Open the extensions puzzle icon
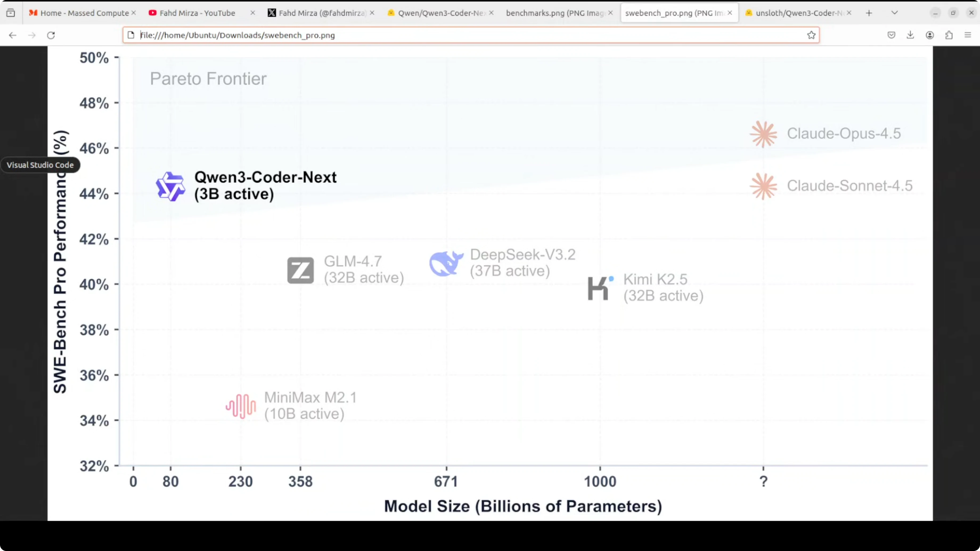The image size is (980, 551). (949, 35)
